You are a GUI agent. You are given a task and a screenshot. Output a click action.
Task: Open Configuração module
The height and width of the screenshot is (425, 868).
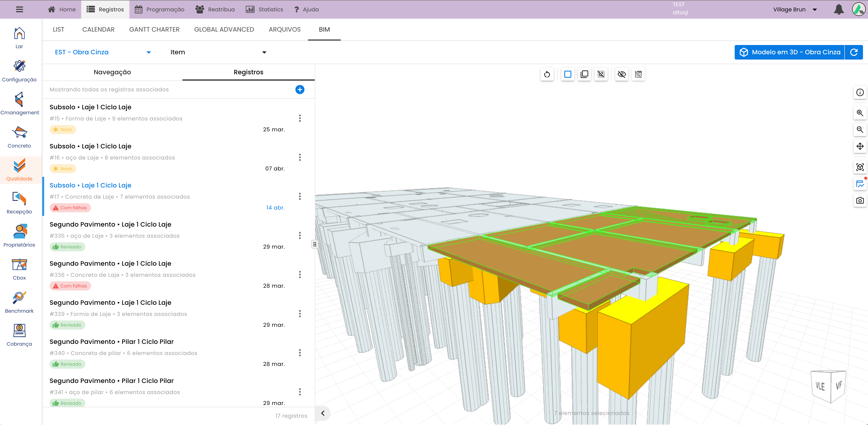(x=19, y=71)
